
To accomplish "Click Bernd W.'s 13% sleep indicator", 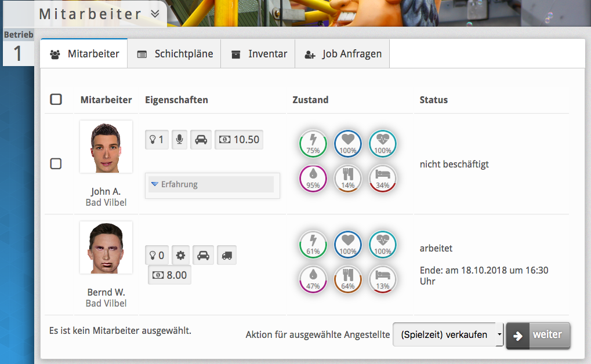I will click(383, 279).
